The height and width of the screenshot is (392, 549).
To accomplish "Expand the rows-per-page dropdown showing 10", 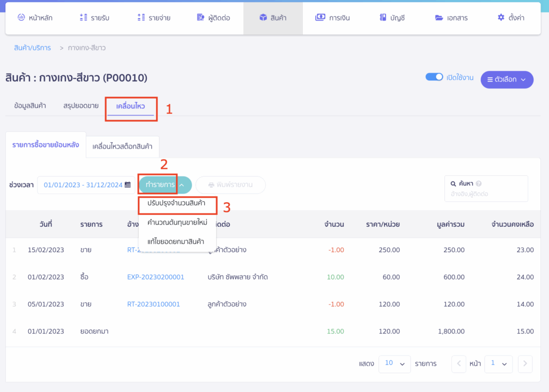I will point(394,364).
